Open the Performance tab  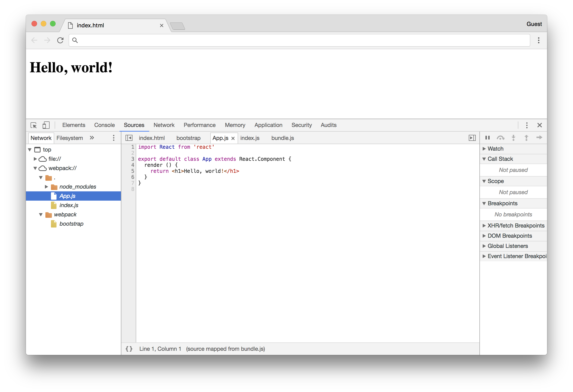coord(200,125)
